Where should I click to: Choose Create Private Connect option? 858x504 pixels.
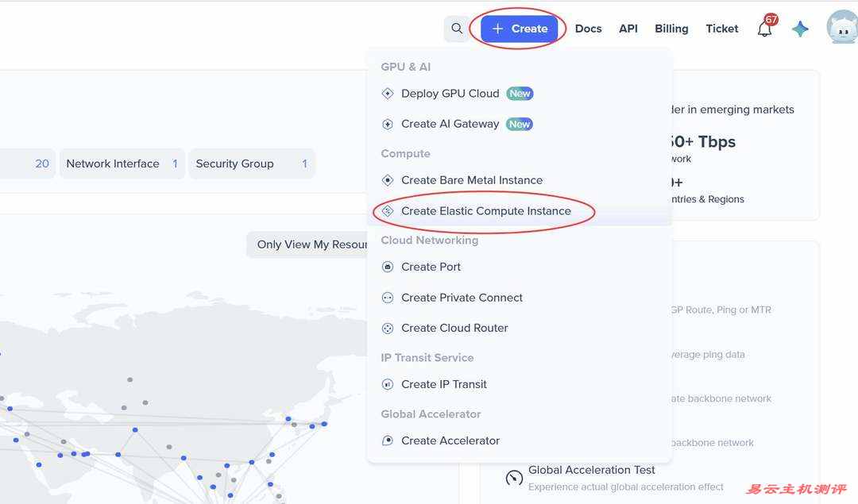pyautogui.click(x=462, y=298)
